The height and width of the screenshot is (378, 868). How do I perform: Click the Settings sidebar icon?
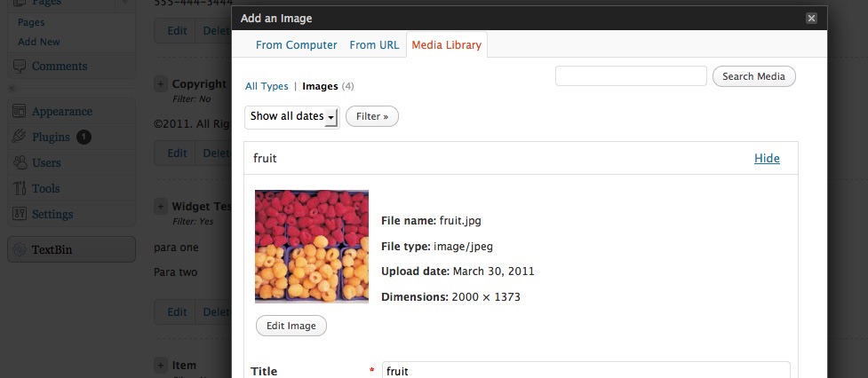20,214
